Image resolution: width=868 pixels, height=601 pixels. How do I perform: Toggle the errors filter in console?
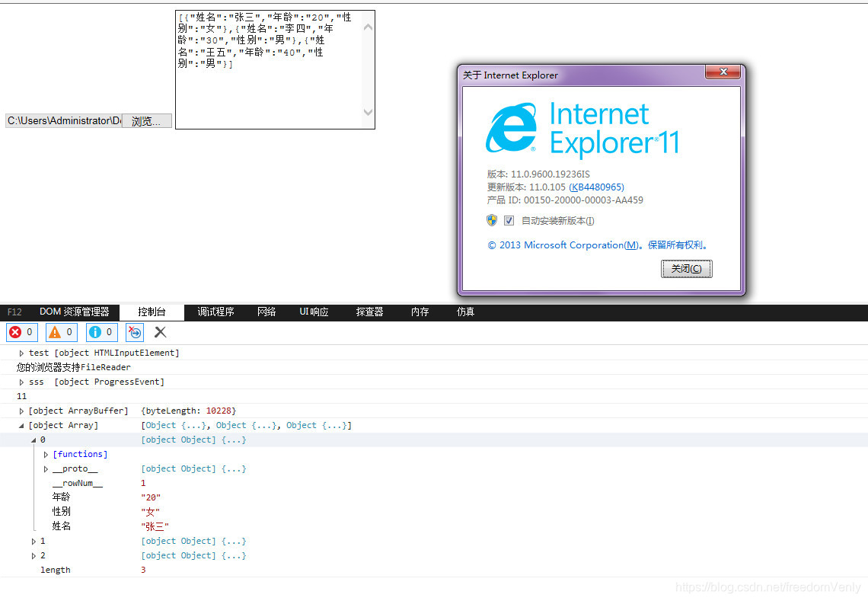click(x=22, y=332)
